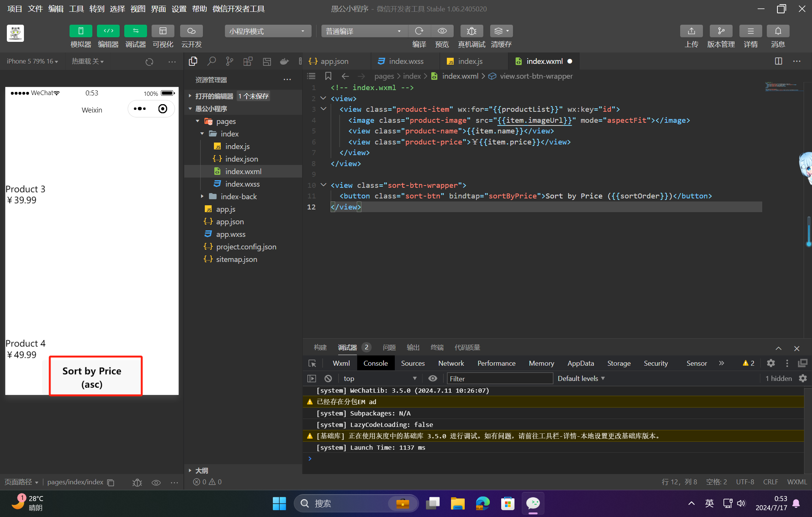Open Windows Start menu on taskbar
The height and width of the screenshot is (517, 812).
279,503
